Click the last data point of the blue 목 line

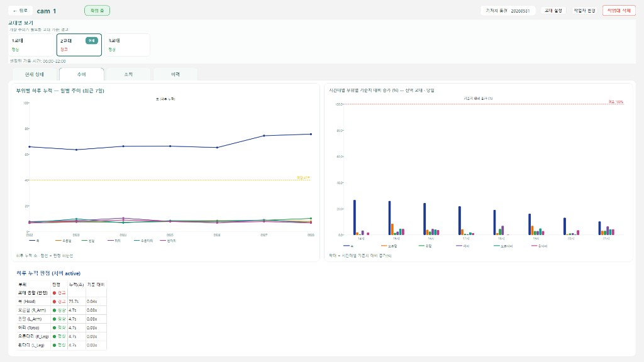[x=311, y=134]
